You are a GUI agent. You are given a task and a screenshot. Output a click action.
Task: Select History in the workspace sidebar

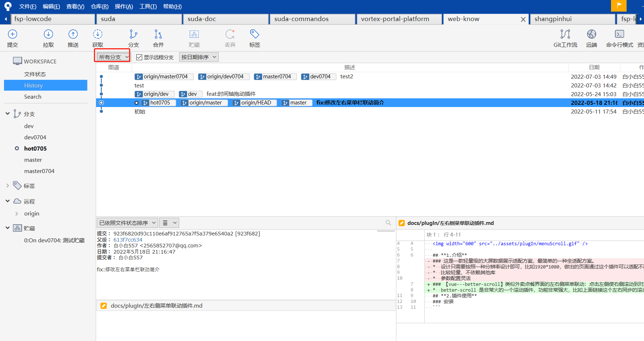[x=46, y=85]
